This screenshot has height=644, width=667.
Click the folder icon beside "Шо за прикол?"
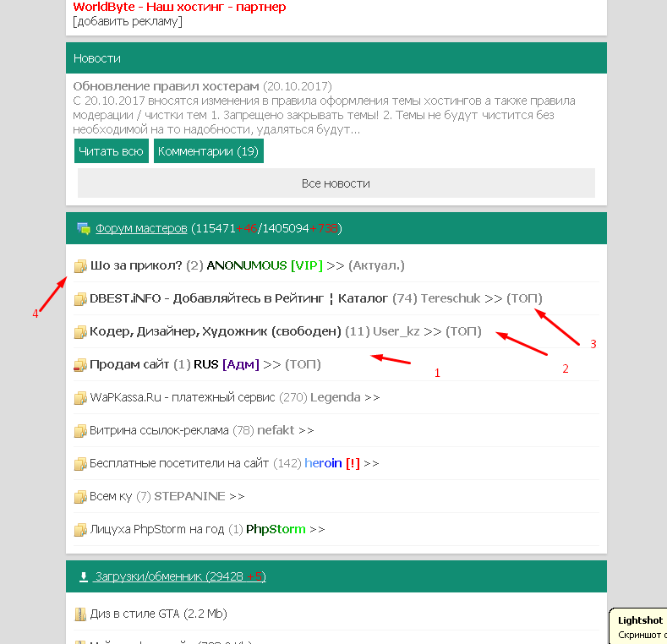pyautogui.click(x=80, y=266)
